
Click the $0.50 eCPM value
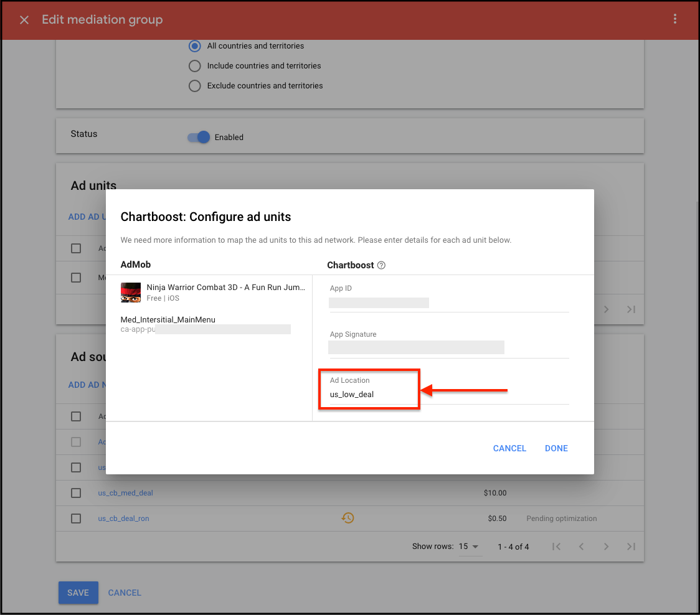click(x=498, y=518)
